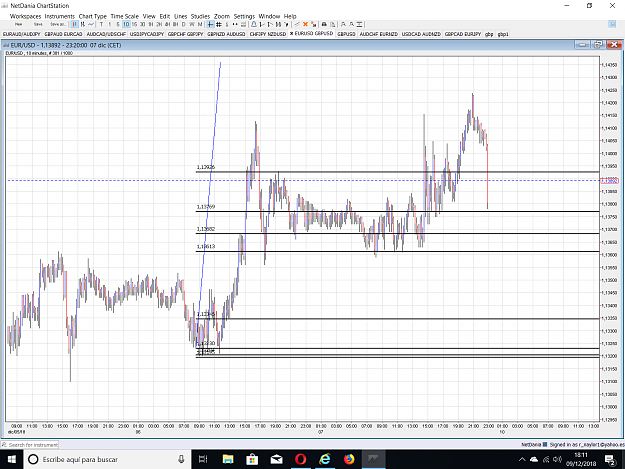This screenshot has width=625, height=469.
Task: Click the search icon at toolbar right
Action: point(613,24)
